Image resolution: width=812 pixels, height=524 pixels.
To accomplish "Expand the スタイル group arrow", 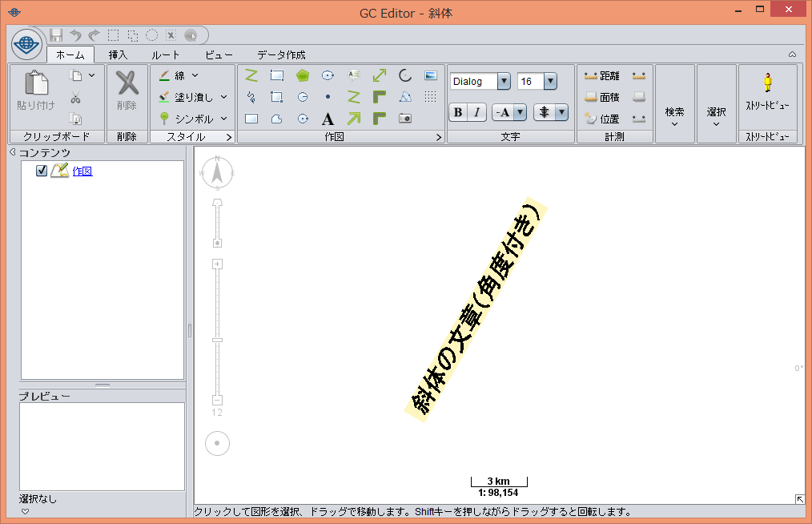I will pos(229,137).
